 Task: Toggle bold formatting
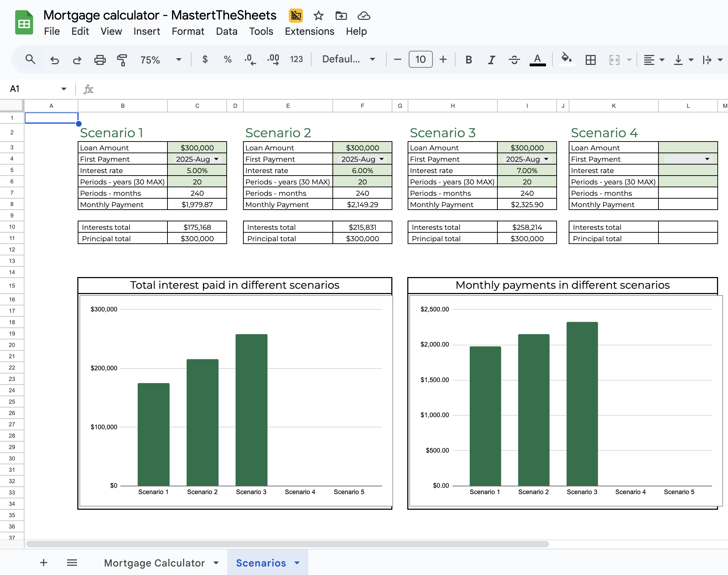469,60
